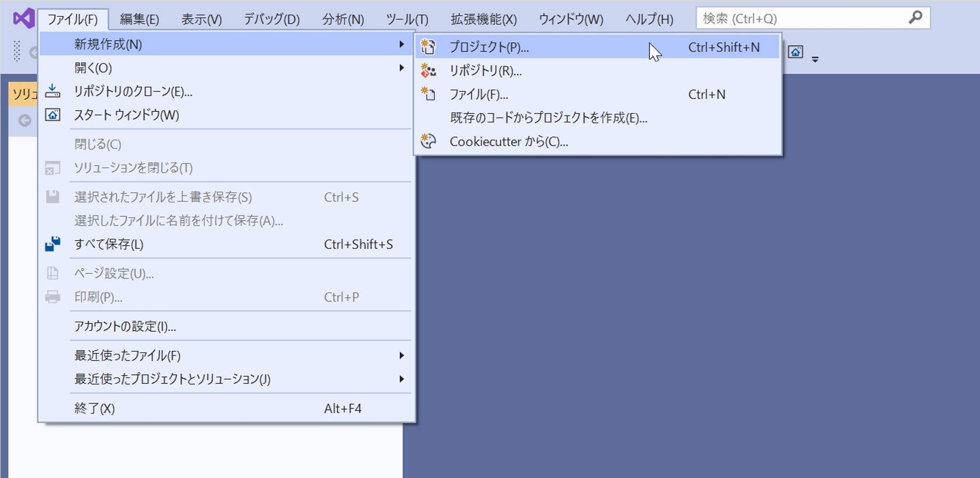Open the toolbar overflow options dropdown
Viewport: 980px width, 478px height.
pos(815,59)
